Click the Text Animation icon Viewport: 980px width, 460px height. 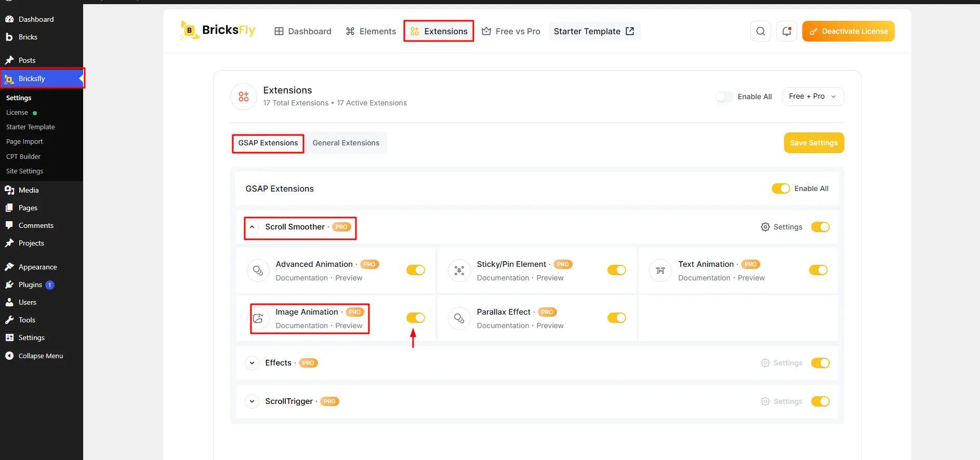click(x=660, y=270)
